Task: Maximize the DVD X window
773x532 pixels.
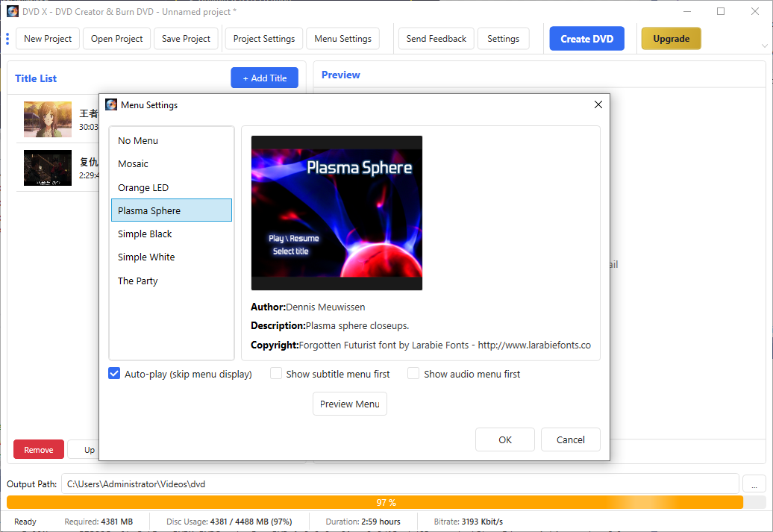Action: click(x=721, y=11)
